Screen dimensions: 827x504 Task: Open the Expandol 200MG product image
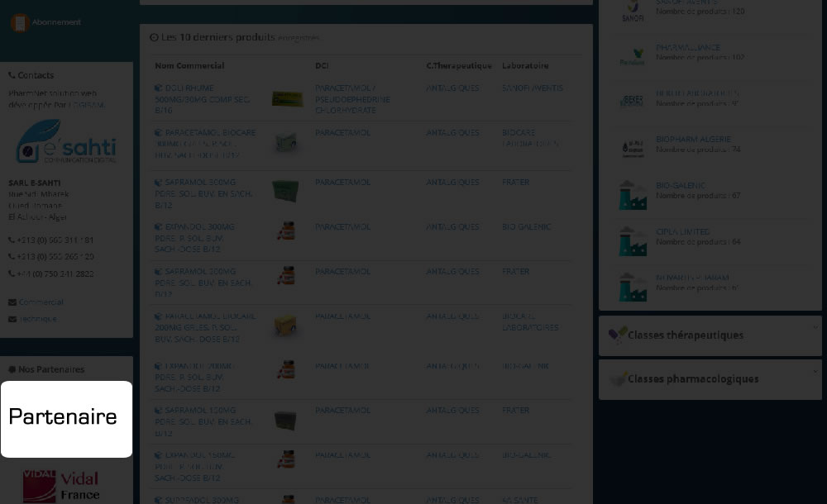(286, 370)
